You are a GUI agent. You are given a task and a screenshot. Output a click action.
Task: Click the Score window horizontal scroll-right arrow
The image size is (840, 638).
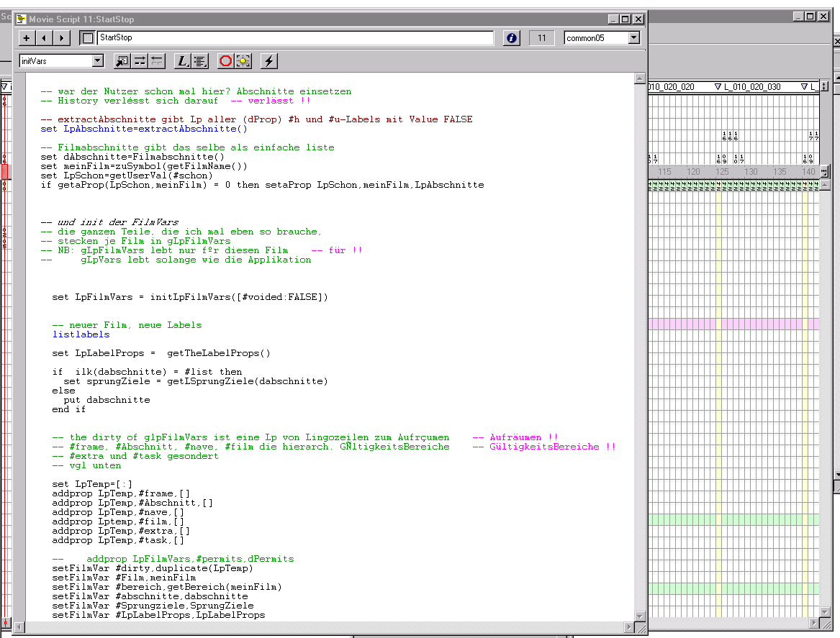tap(814, 622)
